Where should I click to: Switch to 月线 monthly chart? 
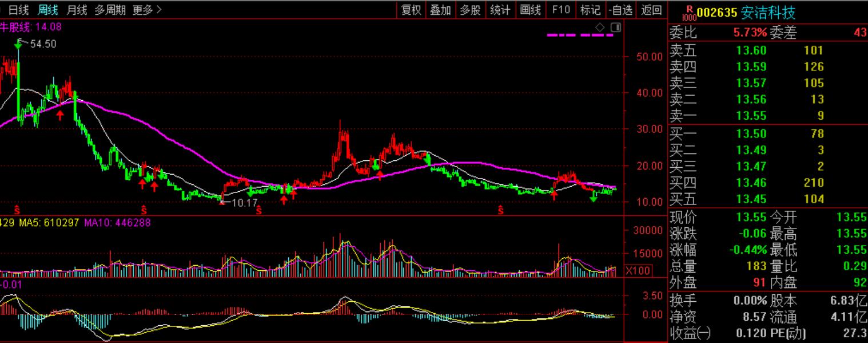point(77,10)
